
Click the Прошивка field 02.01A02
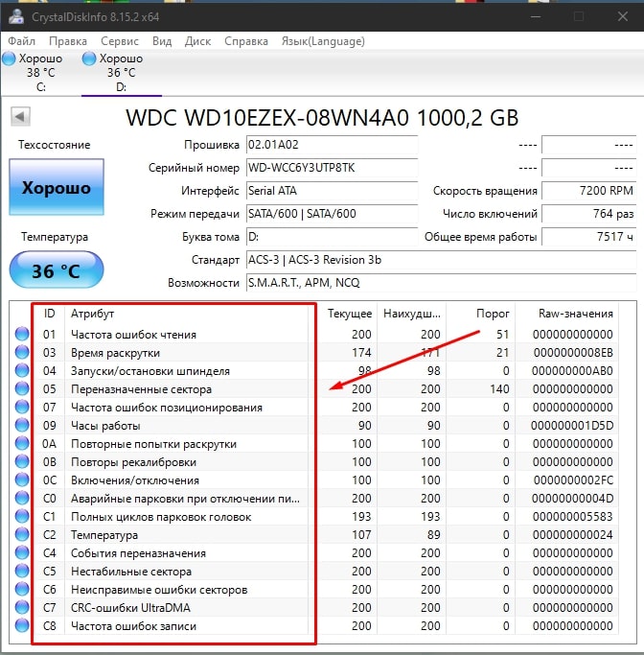[x=332, y=145]
